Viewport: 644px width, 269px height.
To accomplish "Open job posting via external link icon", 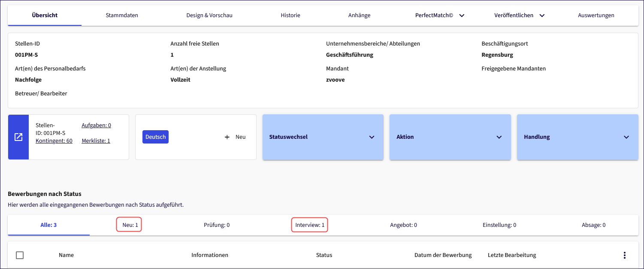I will pyautogui.click(x=18, y=137).
